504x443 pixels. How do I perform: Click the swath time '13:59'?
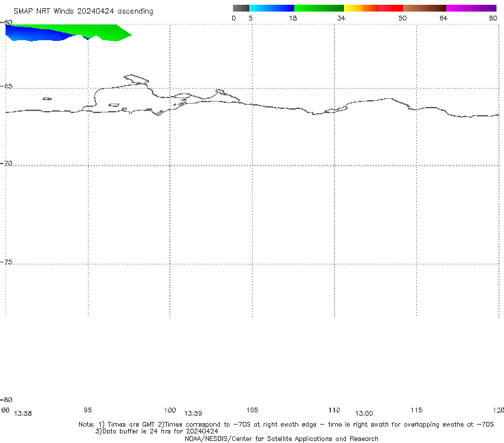tap(193, 414)
